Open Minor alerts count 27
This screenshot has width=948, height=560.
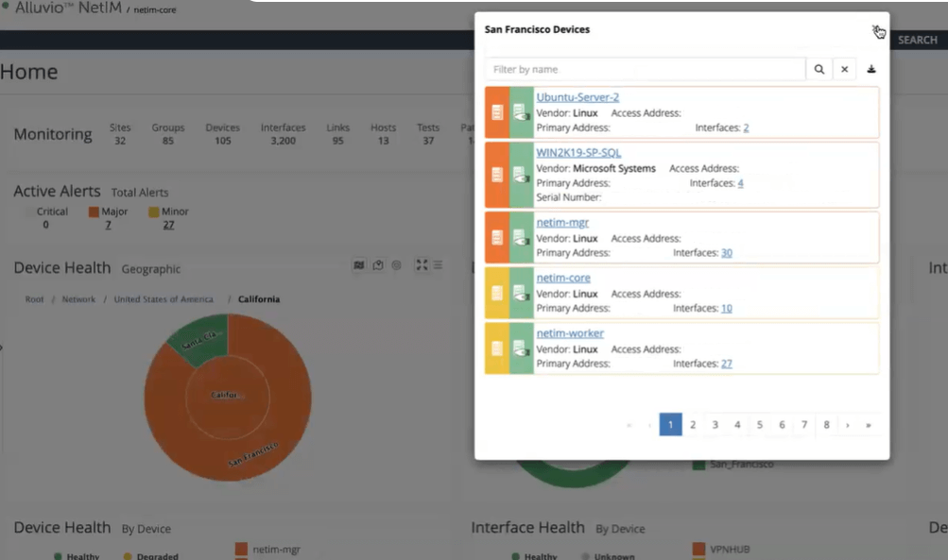(x=168, y=225)
